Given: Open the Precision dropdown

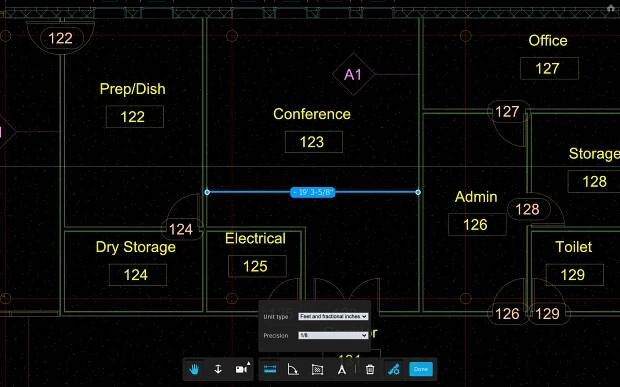Looking at the screenshot, I should pos(333,335).
